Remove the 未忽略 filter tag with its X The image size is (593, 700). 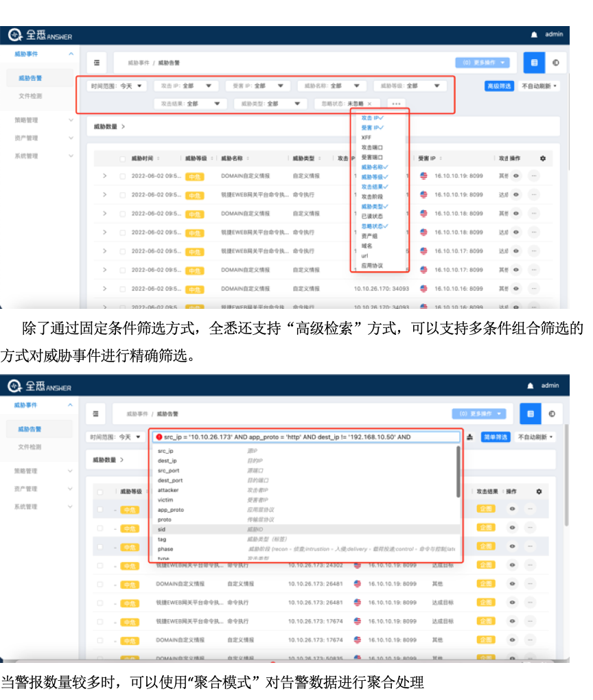click(369, 104)
